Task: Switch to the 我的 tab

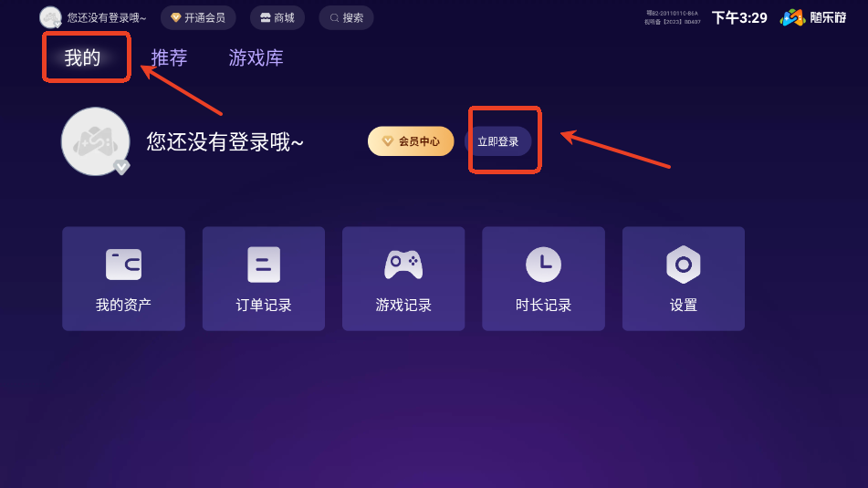Action: pyautogui.click(x=82, y=57)
